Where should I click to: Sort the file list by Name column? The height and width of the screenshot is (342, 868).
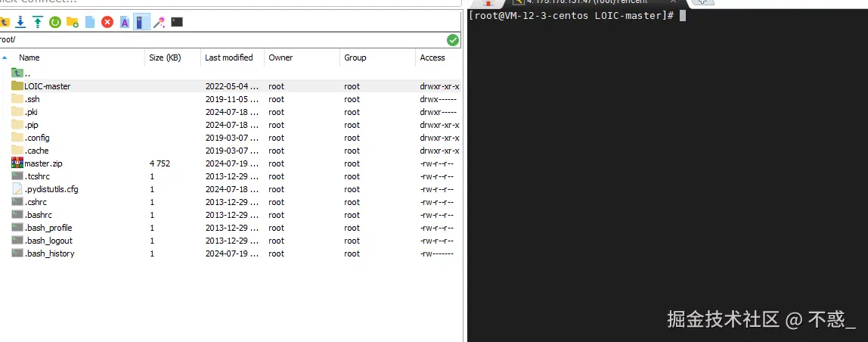pyautogui.click(x=29, y=58)
